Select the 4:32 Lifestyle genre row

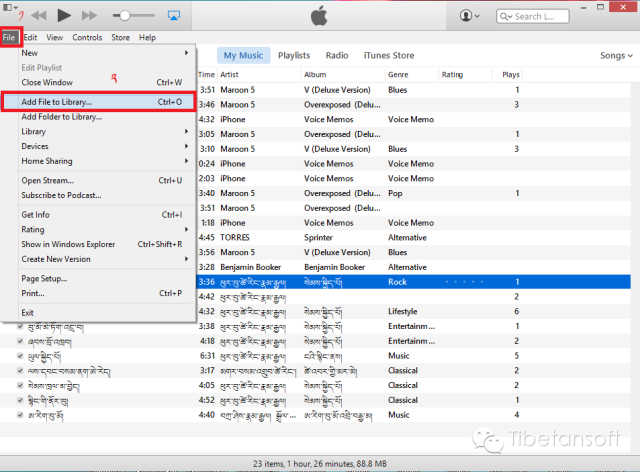click(414, 312)
